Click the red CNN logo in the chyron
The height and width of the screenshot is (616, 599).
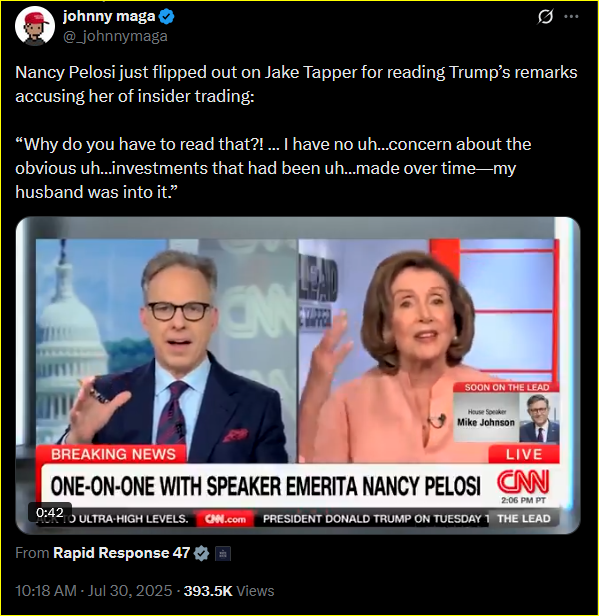523,482
